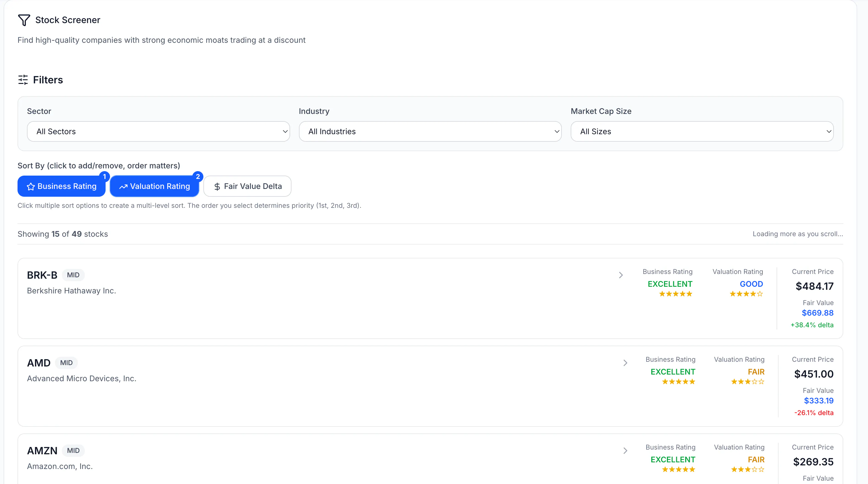This screenshot has width=868, height=484.
Task: Click BRK-B four-star valuation rating stars
Action: (746, 294)
